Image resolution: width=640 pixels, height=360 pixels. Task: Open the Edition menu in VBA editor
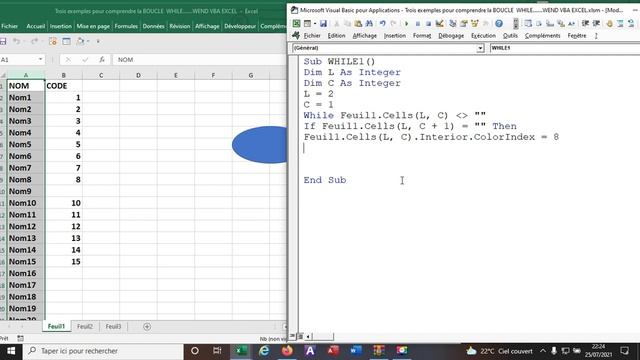(336, 36)
